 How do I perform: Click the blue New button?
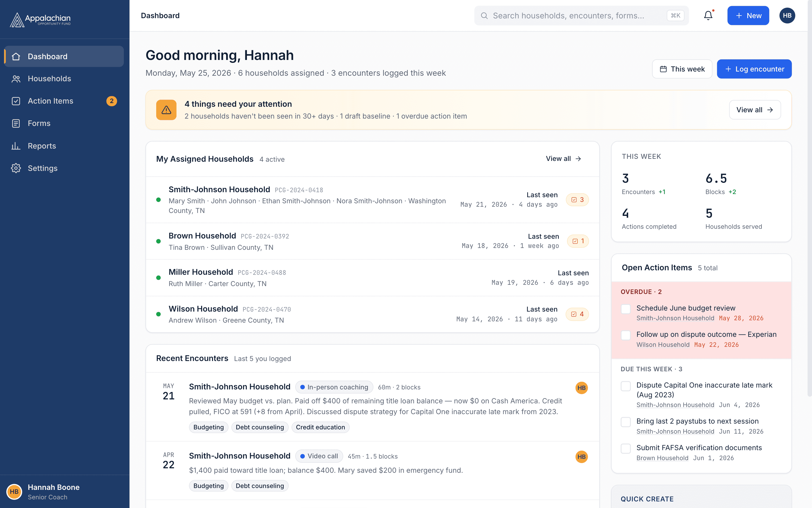(x=748, y=16)
